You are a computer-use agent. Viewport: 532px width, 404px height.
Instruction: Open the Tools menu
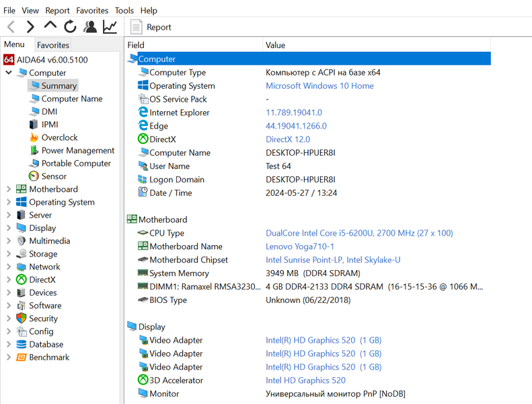[124, 11]
